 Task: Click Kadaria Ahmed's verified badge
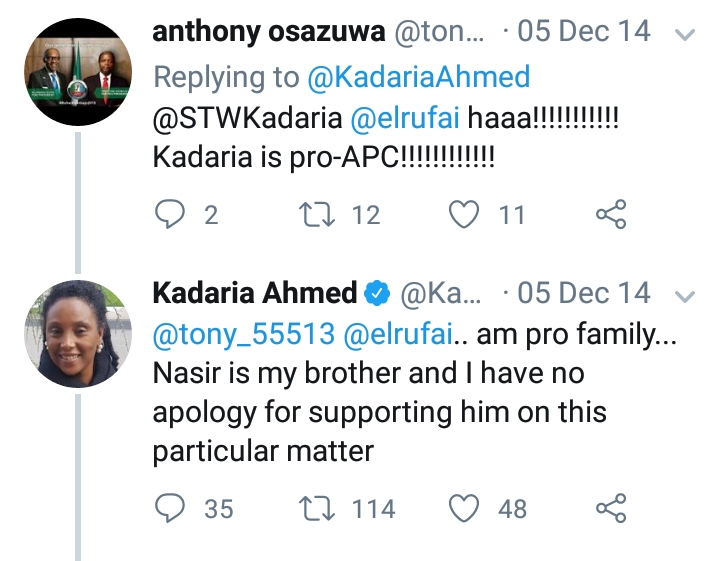point(377,294)
